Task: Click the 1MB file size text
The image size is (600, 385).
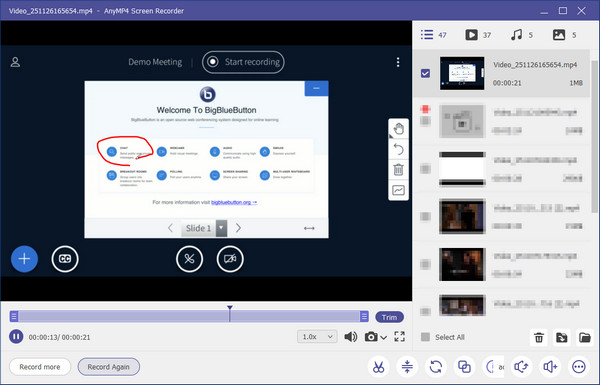Action: point(576,83)
